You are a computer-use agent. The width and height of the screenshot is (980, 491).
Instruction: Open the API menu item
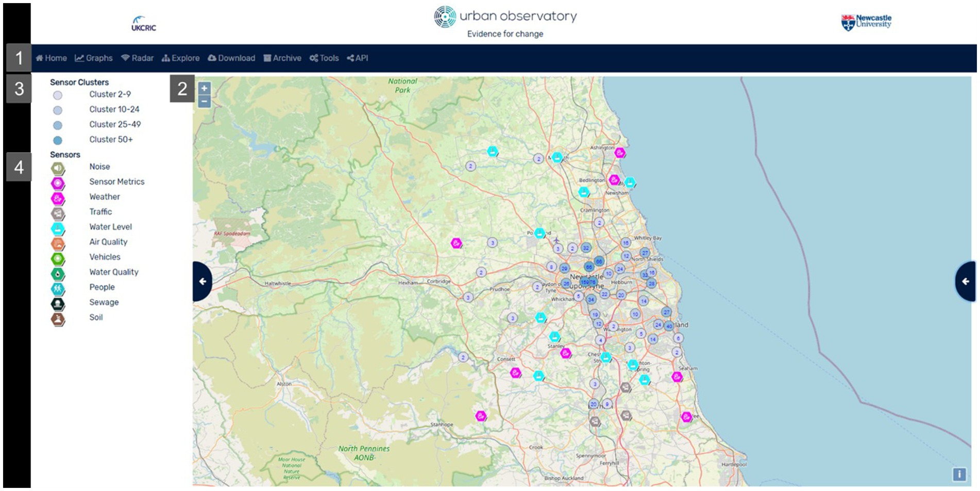[358, 58]
